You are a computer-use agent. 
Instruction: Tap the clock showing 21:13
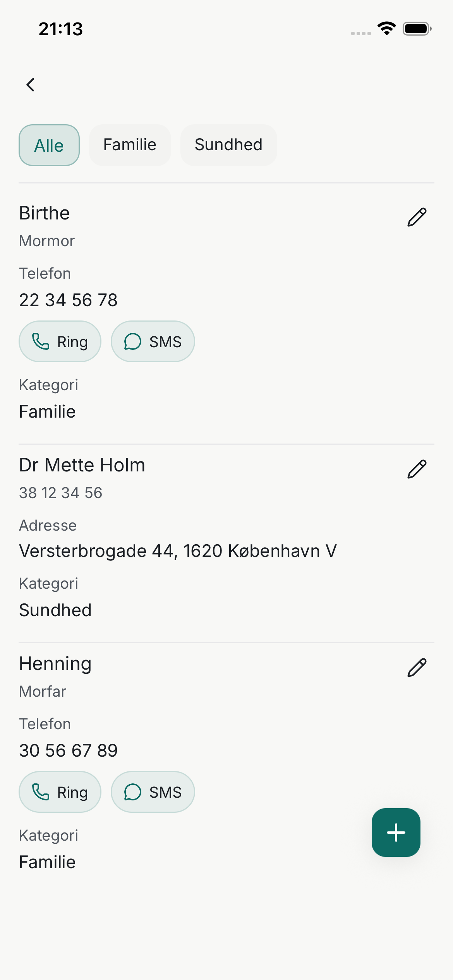coord(61,29)
